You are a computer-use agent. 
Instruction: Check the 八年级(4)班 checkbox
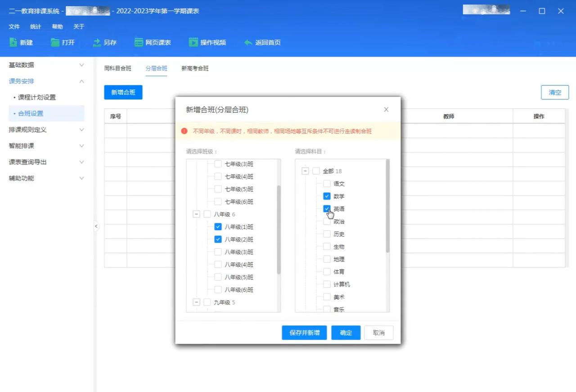coord(218,265)
